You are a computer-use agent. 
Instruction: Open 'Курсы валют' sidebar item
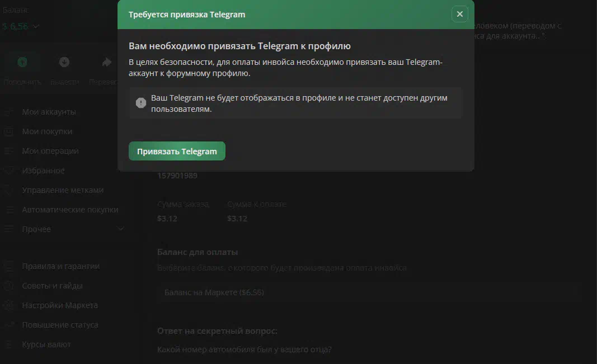tap(46, 344)
